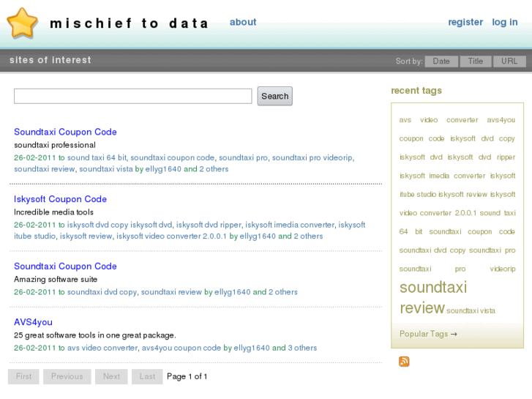Open the 'soundtaxi dvd copy' tag in bookmark list
This screenshot has height=399, width=532.
pos(102,292)
